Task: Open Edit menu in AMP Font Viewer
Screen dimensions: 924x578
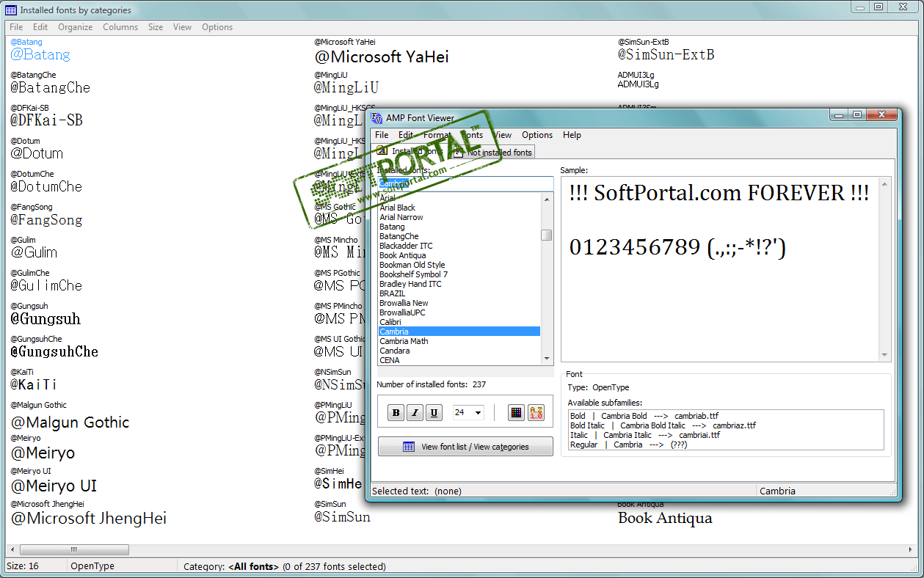Action: 406,135
